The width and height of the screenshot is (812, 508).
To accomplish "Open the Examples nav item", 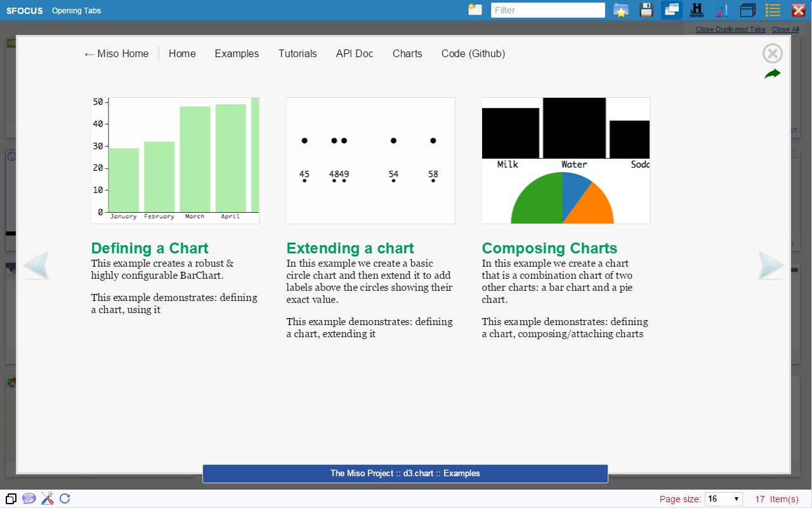I will click(x=237, y=54).
